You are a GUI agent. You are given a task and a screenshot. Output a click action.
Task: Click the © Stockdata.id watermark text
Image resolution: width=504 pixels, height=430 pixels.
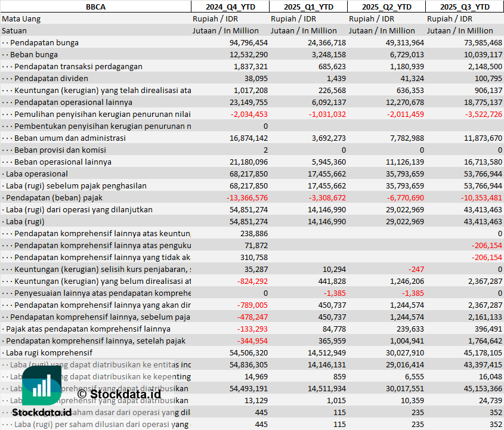(119, 394)
